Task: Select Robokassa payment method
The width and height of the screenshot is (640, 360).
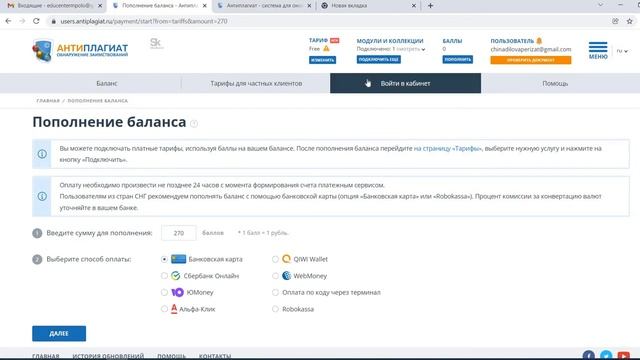Action: point(275,309)
